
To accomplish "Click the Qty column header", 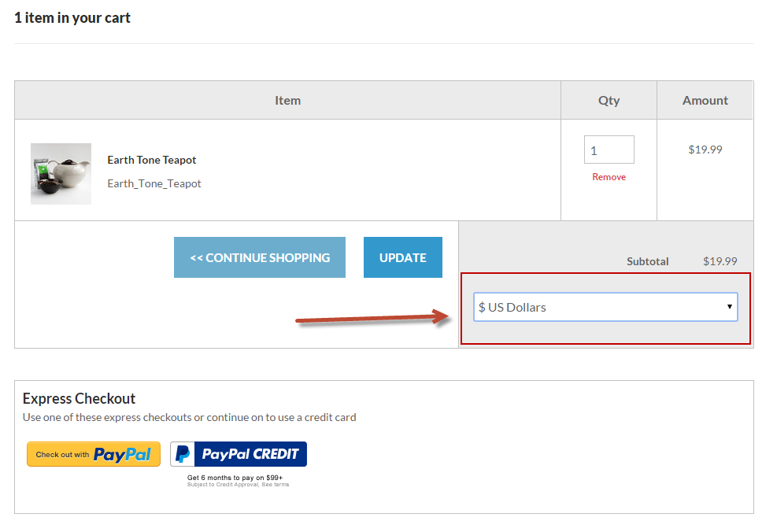I will point(609,101).
